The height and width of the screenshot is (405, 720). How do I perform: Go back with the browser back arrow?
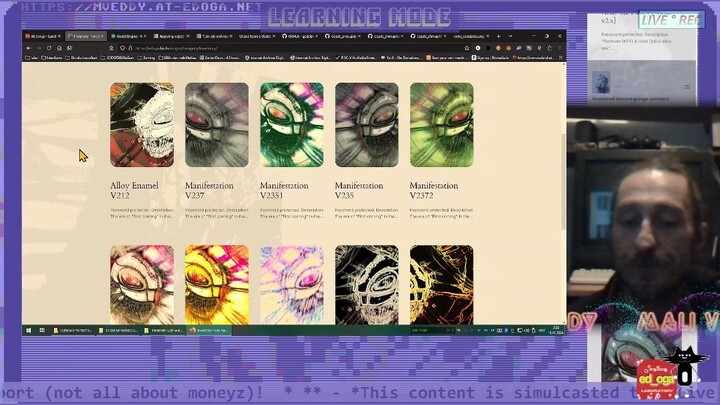coord(29,48)
